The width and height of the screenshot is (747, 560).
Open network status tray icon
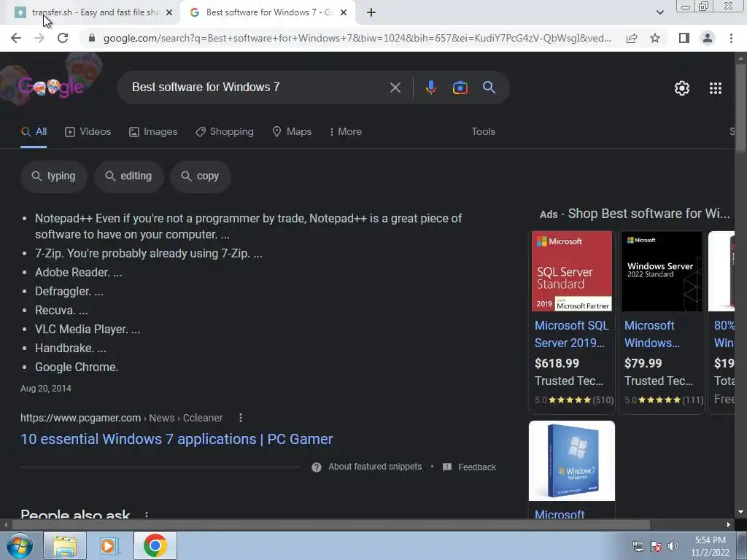(x=638, y=546)
